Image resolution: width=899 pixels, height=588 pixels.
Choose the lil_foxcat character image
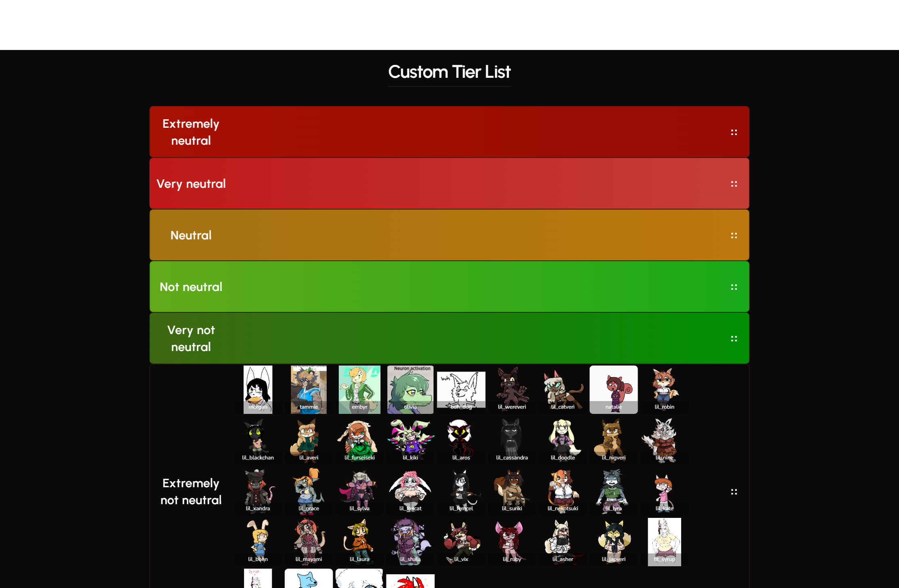411,491
